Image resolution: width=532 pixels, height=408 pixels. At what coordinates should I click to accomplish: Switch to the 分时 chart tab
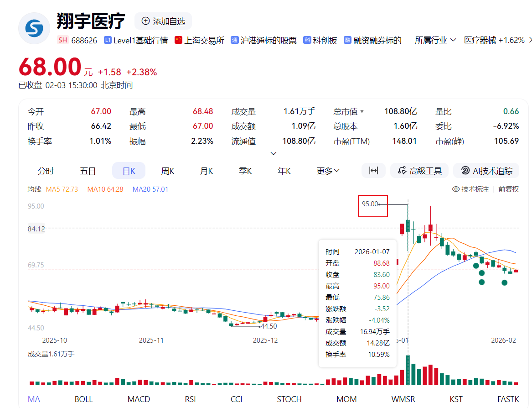click(46, 171)
